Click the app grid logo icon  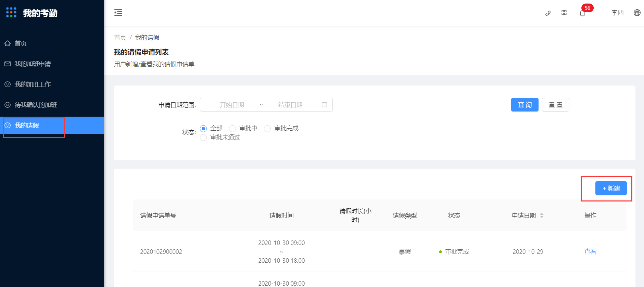[11, 13]
